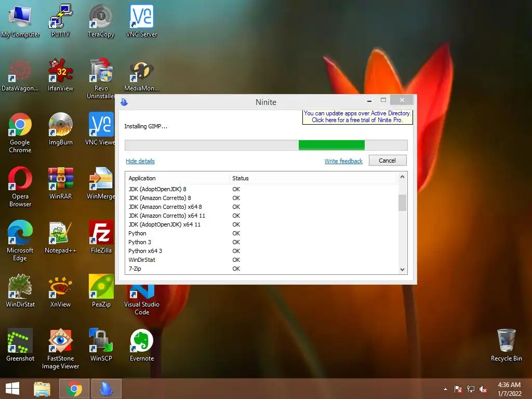
Task: Click the Application column header
Action: click(x=177, y=178)
